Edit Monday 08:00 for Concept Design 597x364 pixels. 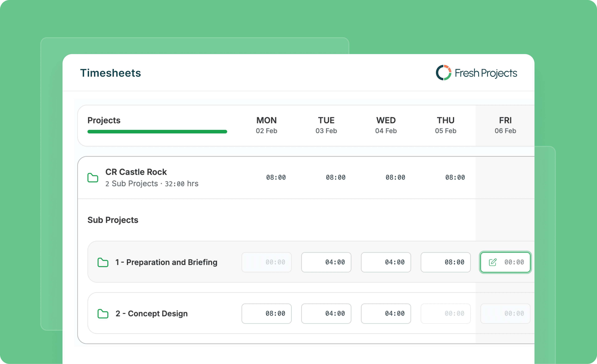pyautogui.click(x=266, y=314)
